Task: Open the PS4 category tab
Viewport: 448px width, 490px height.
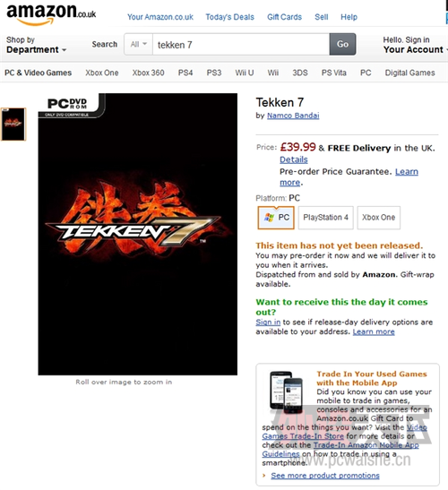Action: (185, 73)
